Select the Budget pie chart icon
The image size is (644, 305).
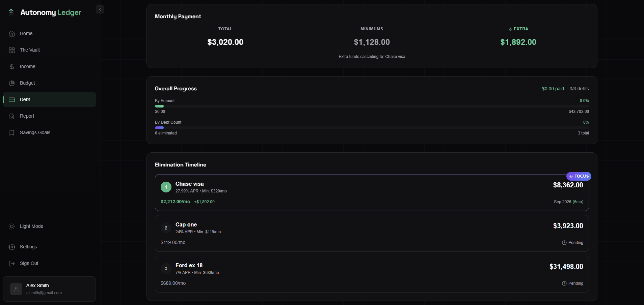[x=12, y=83]
